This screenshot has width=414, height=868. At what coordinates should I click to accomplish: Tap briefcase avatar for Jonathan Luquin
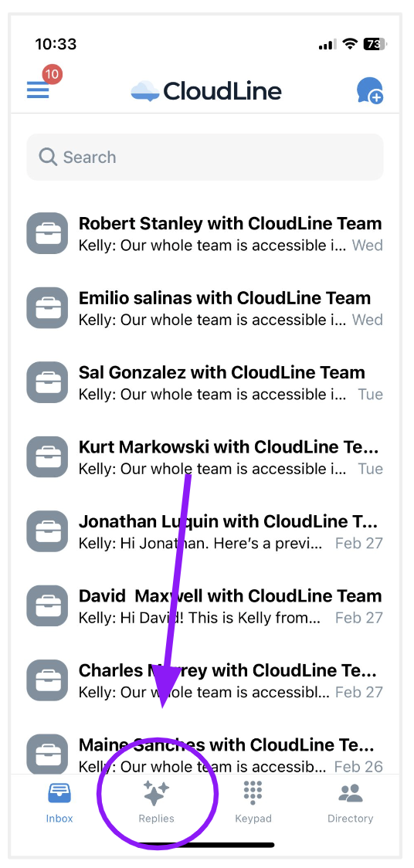coord(47,531)
